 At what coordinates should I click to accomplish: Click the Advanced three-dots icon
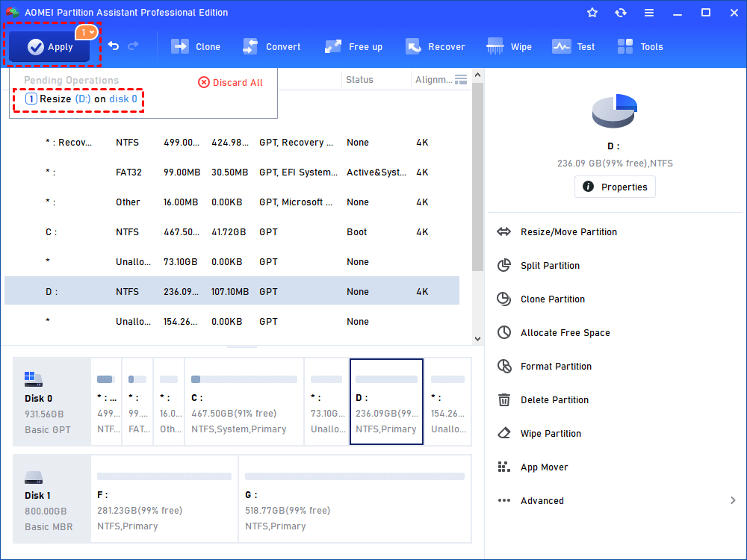coord(503,500)
